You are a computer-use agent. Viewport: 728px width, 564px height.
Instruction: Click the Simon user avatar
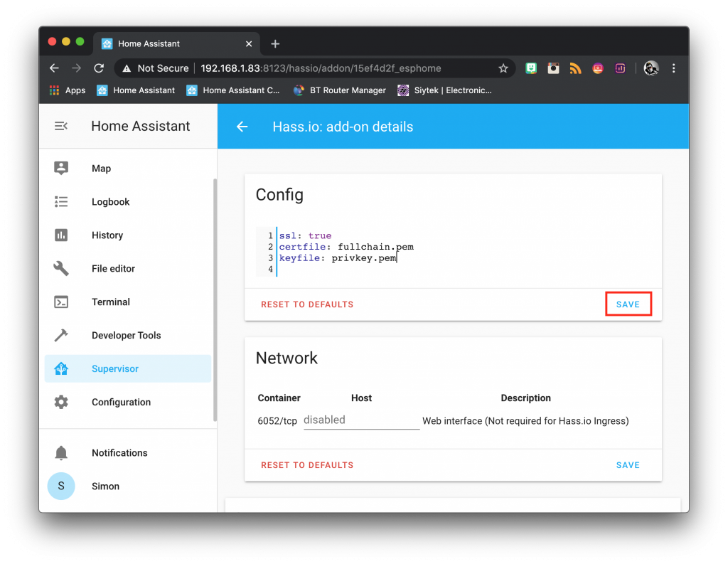tap(61, 486)
